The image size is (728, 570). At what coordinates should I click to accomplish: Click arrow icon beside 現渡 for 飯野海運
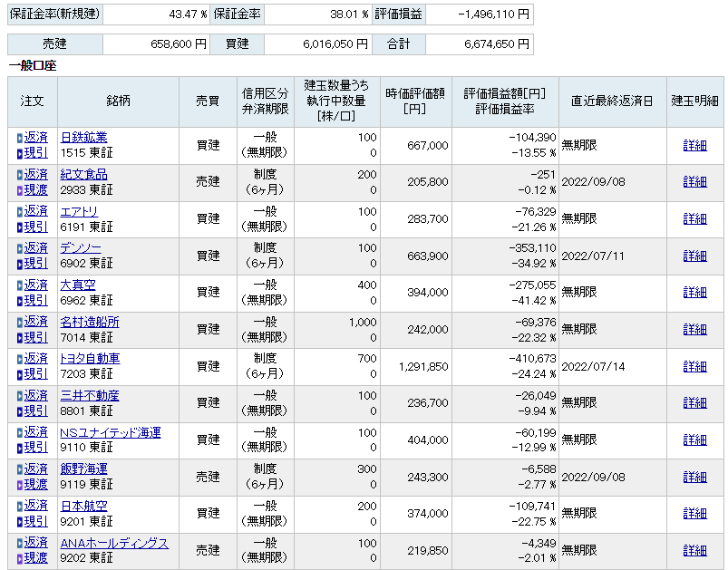19,484
